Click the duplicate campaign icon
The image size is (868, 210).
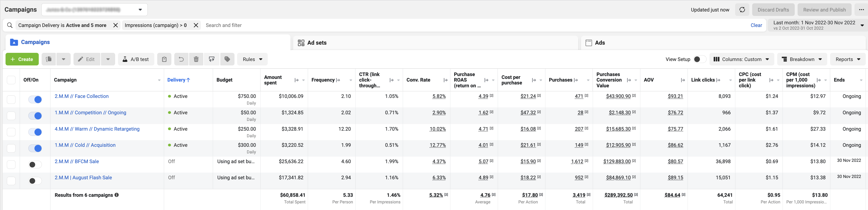coord(49,59)
